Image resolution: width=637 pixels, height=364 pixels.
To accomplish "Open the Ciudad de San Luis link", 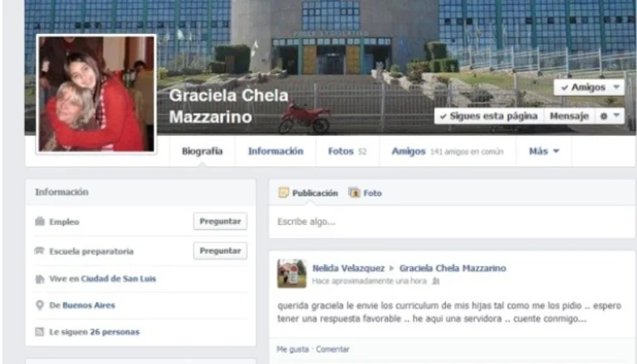I will pos(118,279).
